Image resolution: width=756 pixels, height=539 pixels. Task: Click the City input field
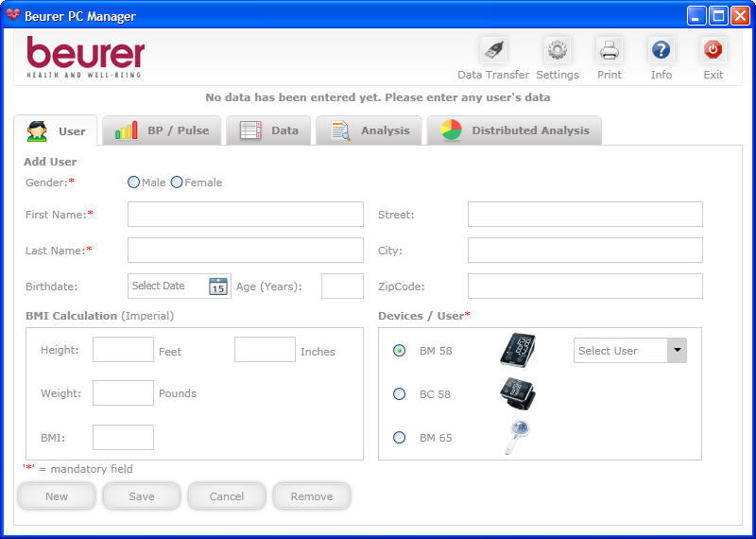pyautogui.click(x=585, y=250)
